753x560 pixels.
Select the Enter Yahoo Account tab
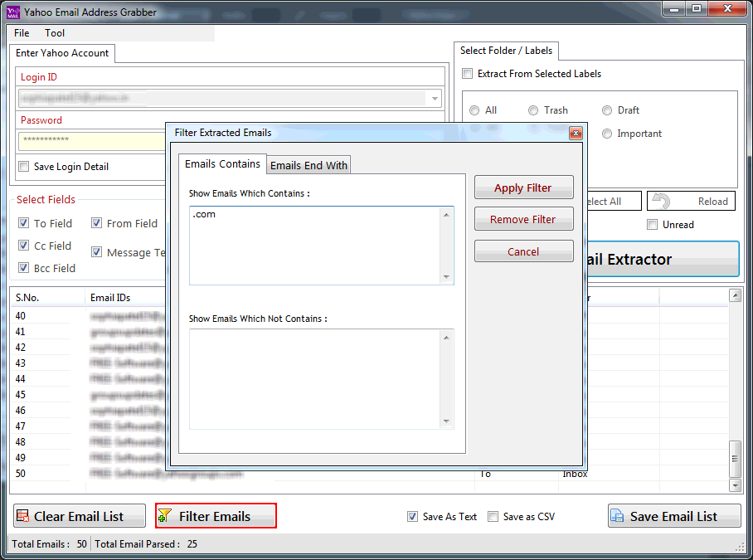pos(62,53)
